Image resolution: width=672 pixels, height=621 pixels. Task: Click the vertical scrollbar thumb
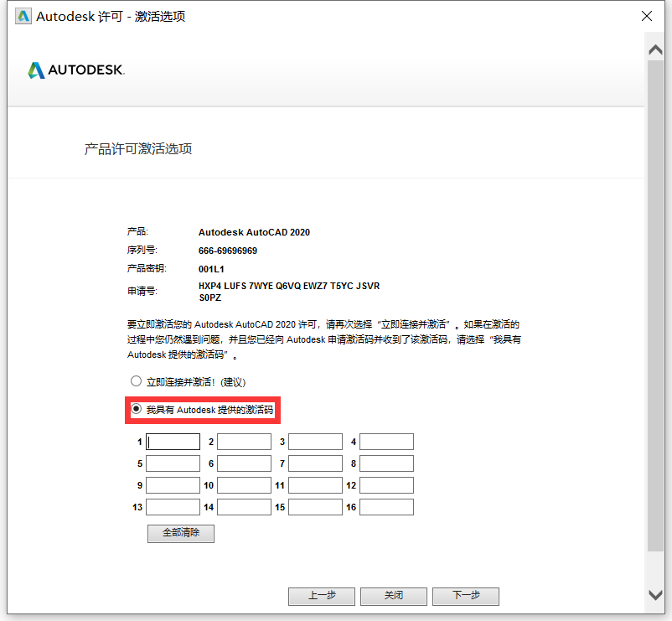point(655,306)
